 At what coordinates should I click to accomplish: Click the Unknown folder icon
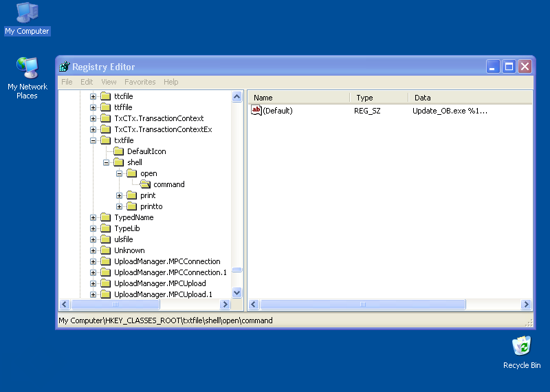point(106,250)
